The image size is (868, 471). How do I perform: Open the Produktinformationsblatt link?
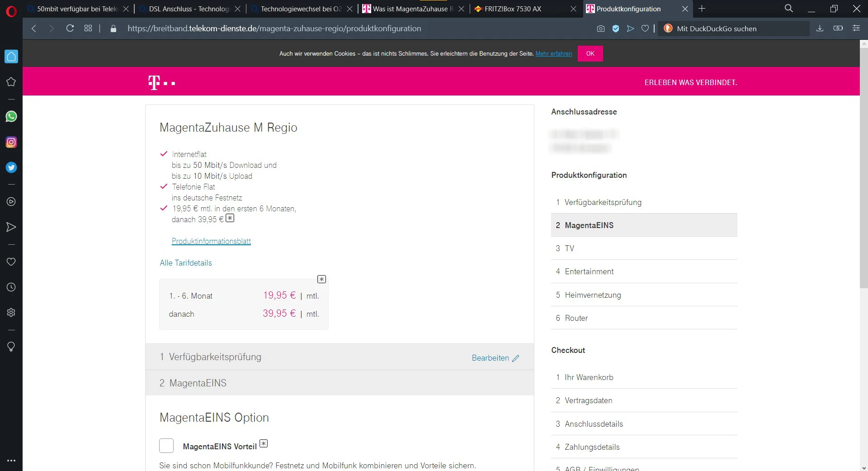click(x=211, y=241)
